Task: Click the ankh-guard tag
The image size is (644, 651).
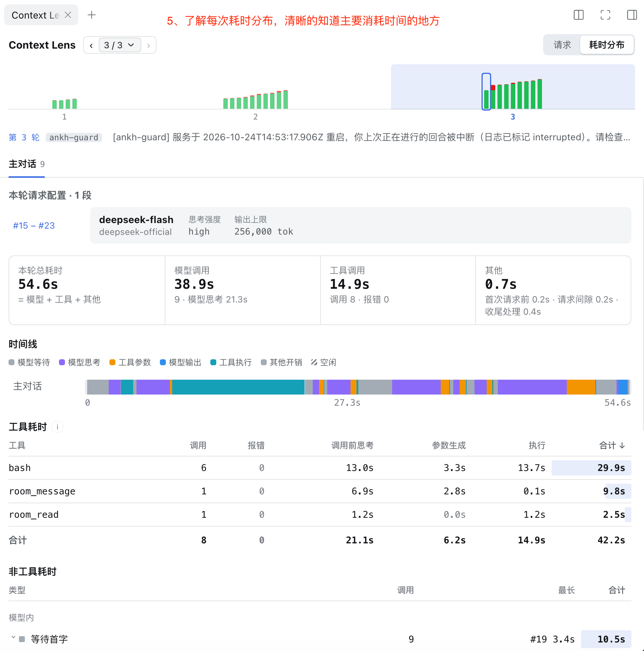Action: 74,138
